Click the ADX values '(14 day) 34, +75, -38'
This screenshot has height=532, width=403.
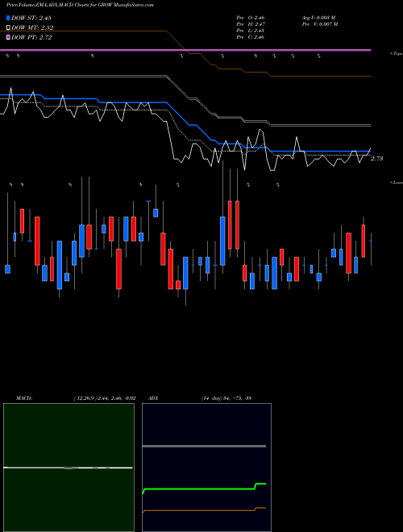click(226, 398)
